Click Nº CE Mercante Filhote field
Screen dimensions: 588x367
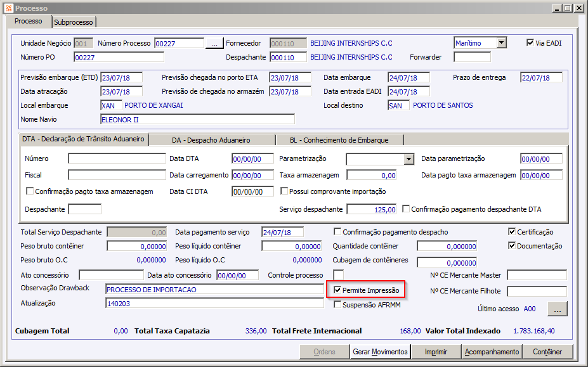537,291
